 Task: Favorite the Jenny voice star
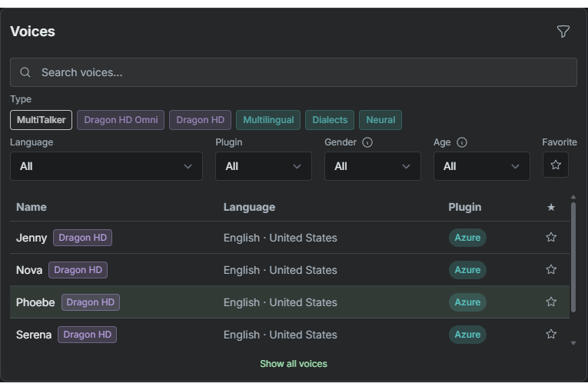(x=551, y=237)
